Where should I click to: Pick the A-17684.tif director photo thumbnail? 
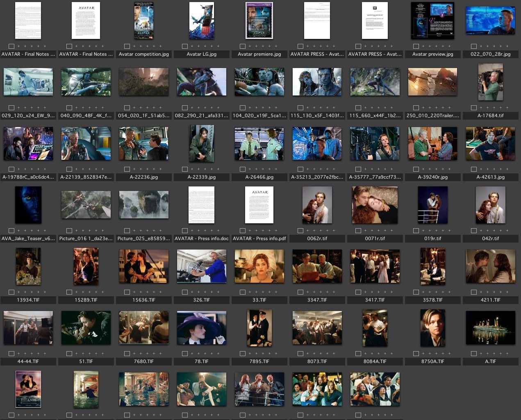tap(490, 82)
